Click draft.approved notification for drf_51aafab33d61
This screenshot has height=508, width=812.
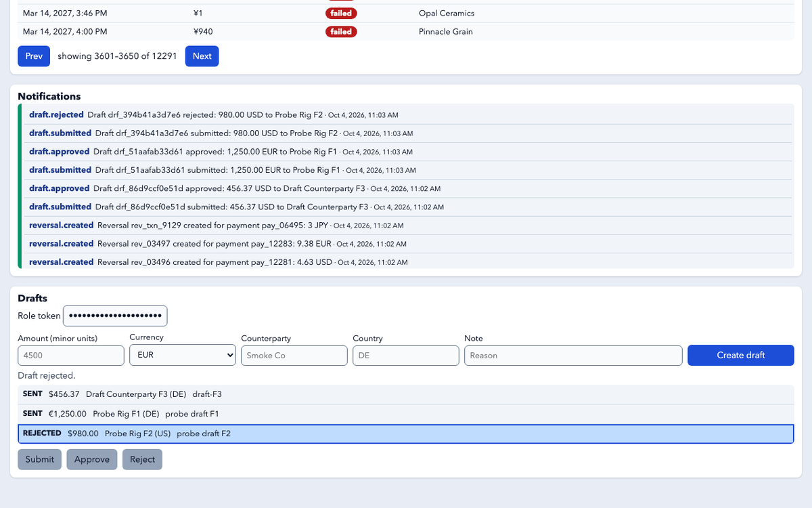tap(408, 152)
